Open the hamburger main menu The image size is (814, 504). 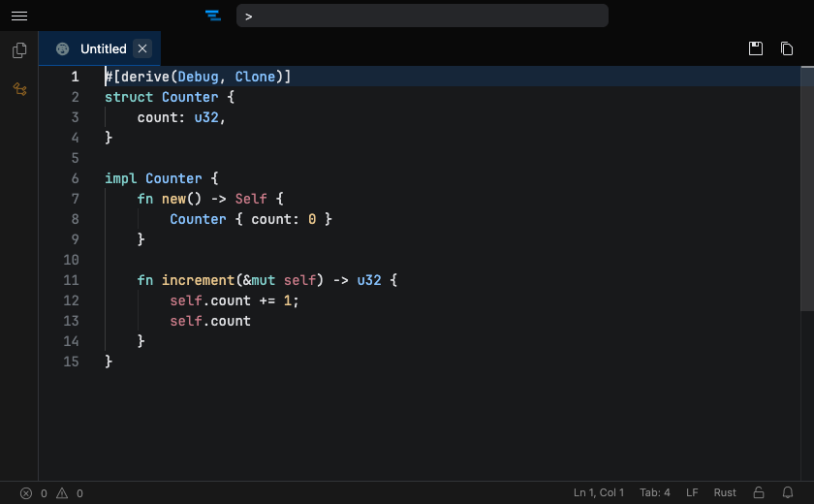[x=19, y=16]
